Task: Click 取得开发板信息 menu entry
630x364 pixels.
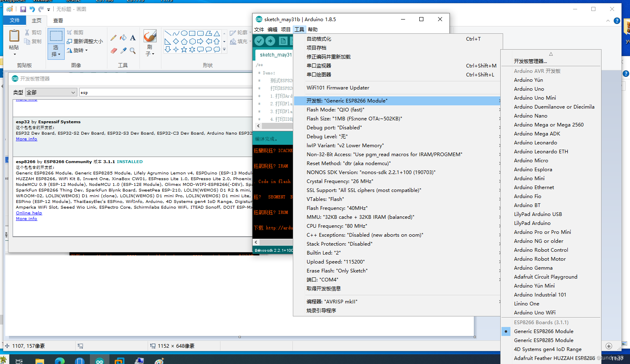Action: point(397,288)
